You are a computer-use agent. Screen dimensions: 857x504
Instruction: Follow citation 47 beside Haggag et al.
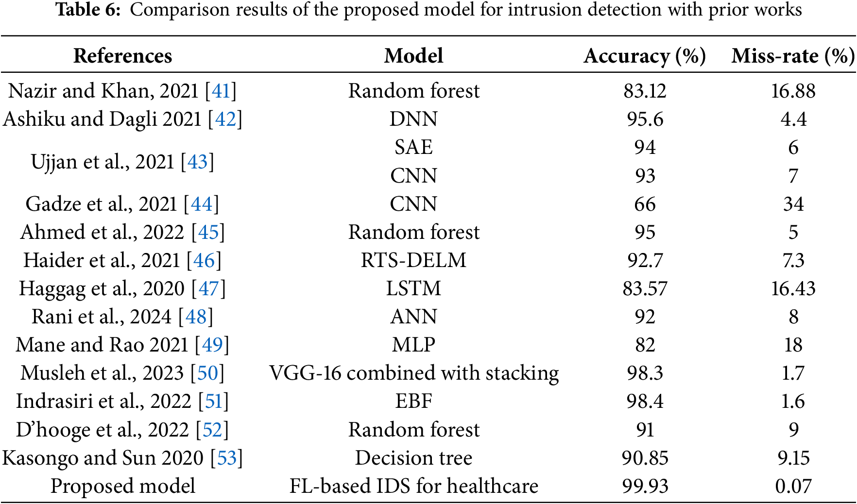[209, 288]
